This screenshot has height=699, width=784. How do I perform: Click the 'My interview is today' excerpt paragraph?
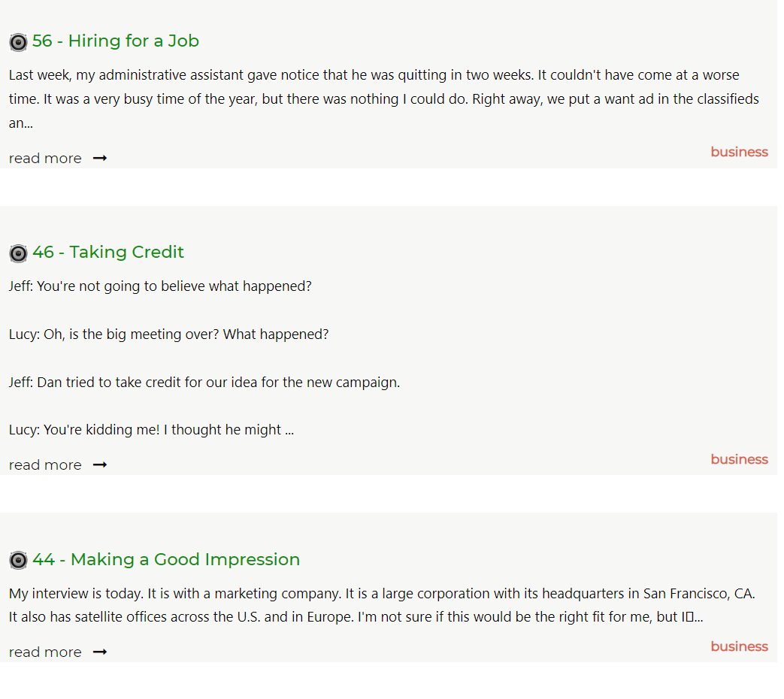pos(382,606)
